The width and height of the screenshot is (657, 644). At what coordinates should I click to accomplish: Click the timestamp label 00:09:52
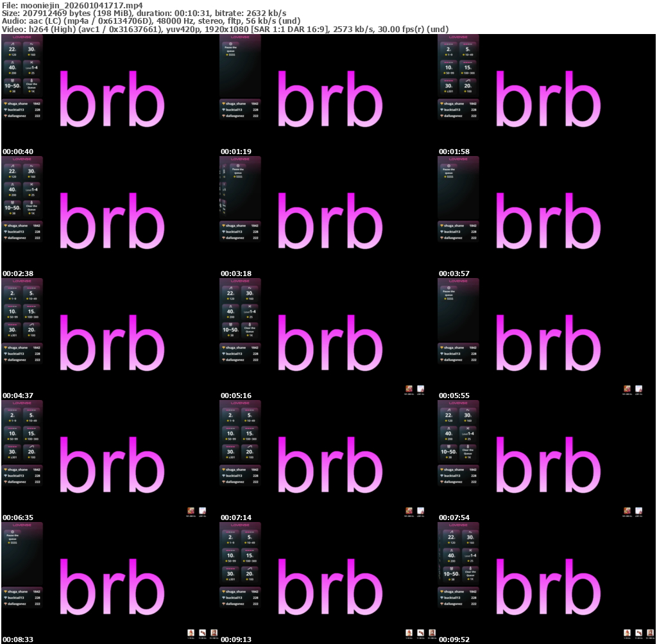(x=454, y=640)
